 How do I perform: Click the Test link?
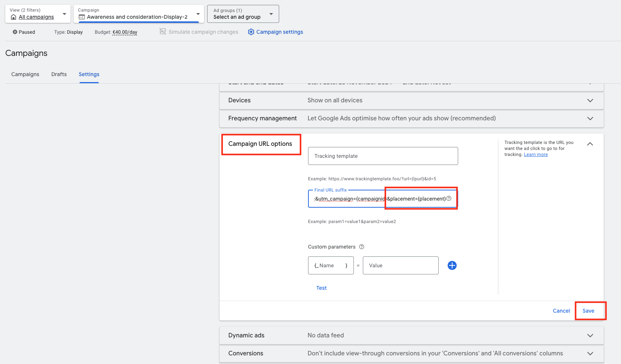click(321, 288)
